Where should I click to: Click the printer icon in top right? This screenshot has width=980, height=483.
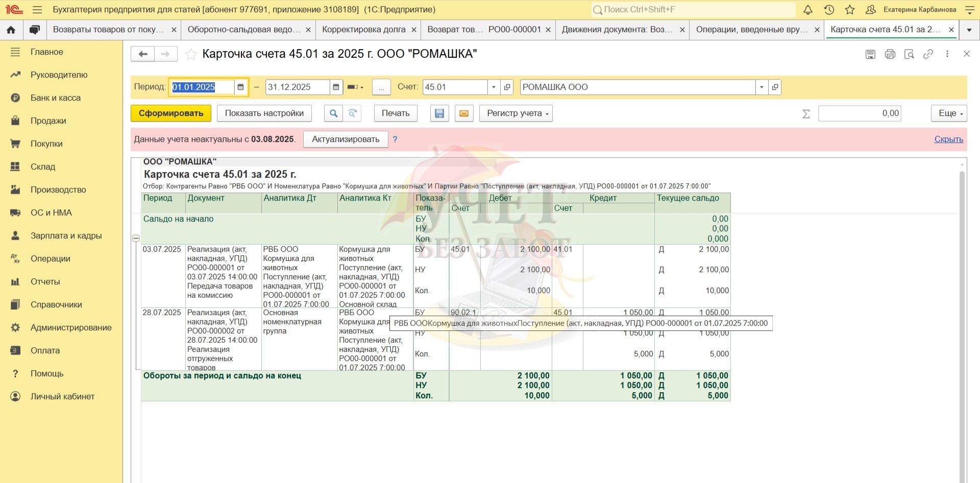click(x=890, y=54)
